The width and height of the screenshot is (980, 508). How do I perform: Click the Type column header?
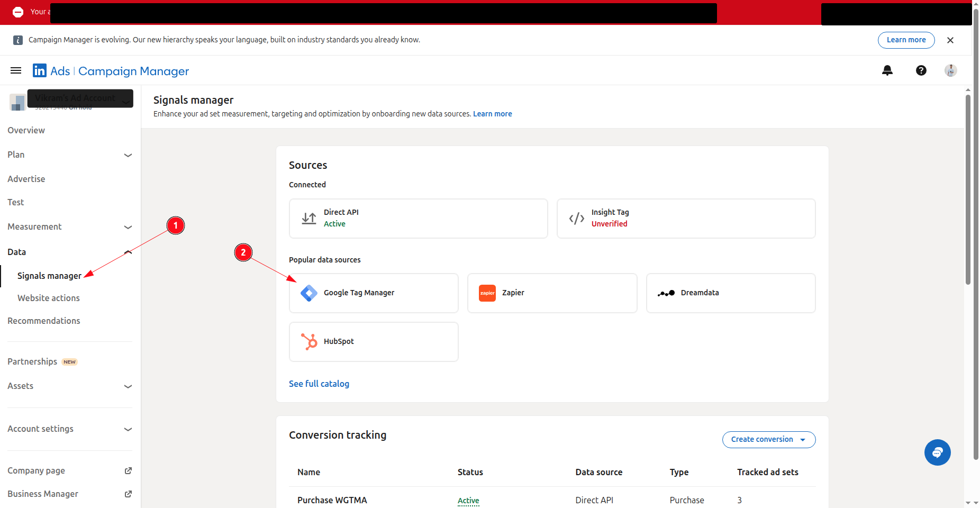(679, 472)
